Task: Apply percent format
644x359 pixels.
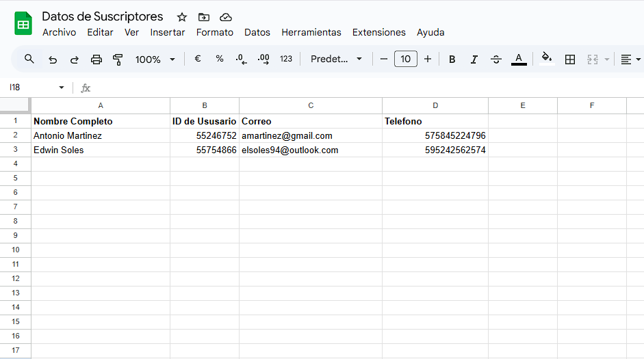Action: 220,59
